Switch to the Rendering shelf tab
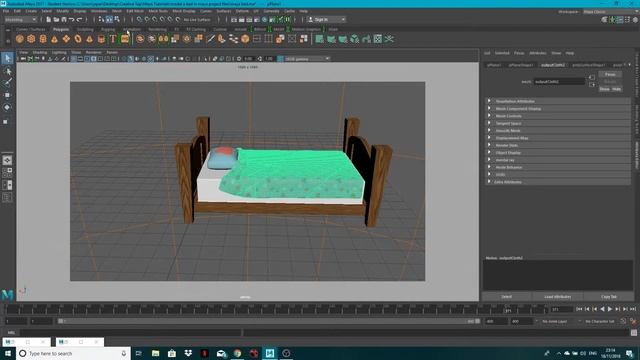The width and height of the screenshot is (640, 360). pyautogui.click(x=157, y=29)
